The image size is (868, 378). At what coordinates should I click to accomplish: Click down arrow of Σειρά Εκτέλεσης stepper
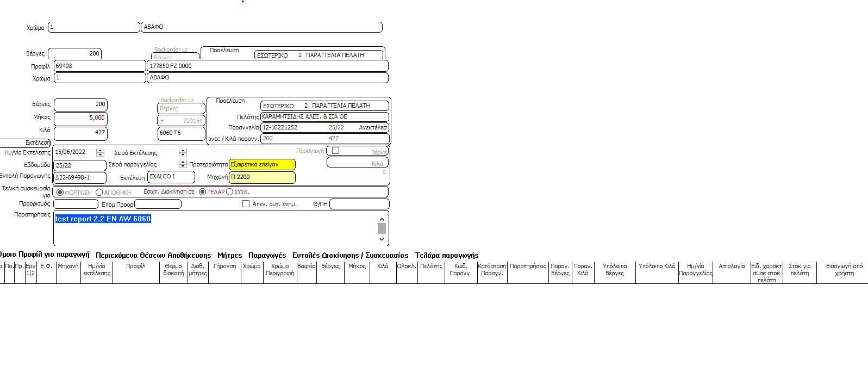click(183, 155)
